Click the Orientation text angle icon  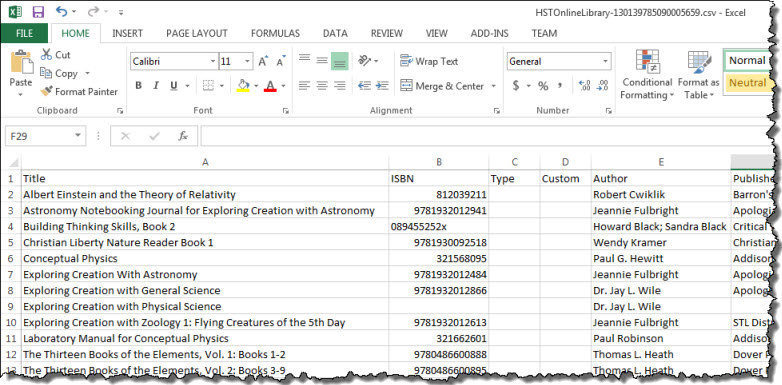pos(365,60)
